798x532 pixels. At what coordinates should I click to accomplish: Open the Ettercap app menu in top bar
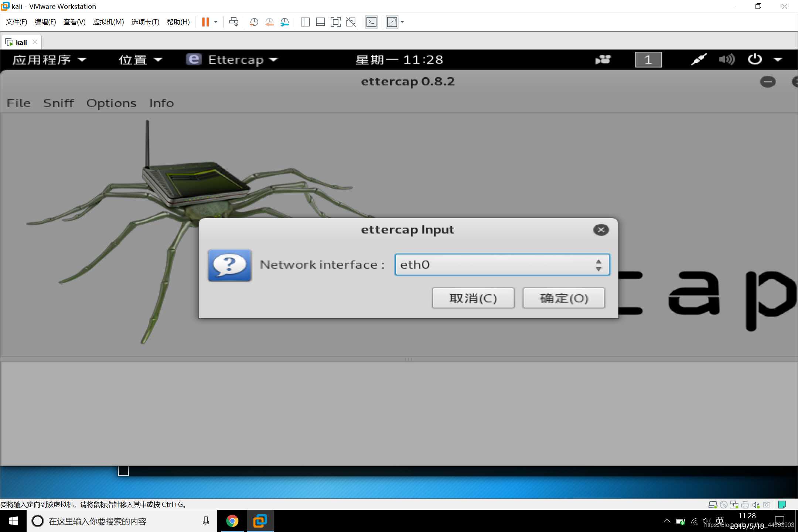click(x=232, y=59)
